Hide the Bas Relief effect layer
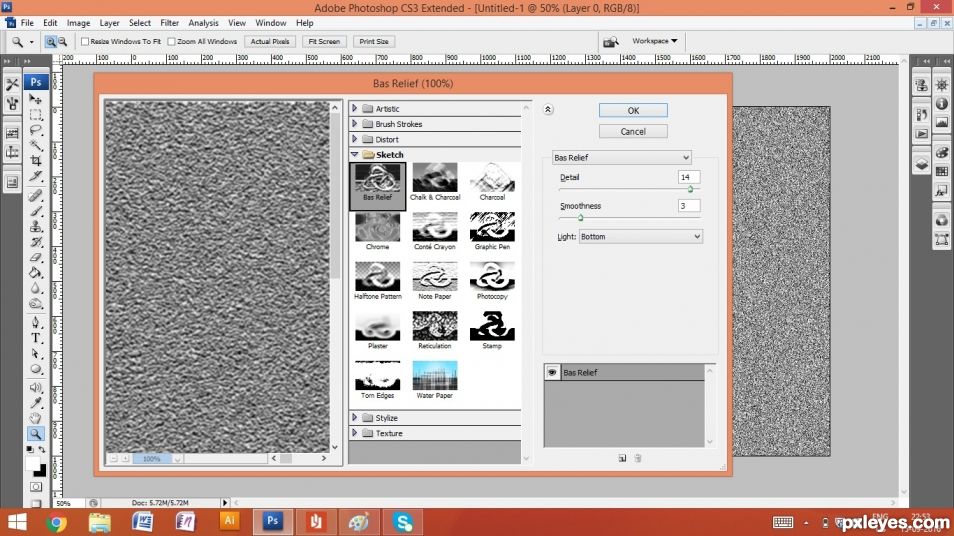Screen dimensions: 954x536 tap(552, 372)
